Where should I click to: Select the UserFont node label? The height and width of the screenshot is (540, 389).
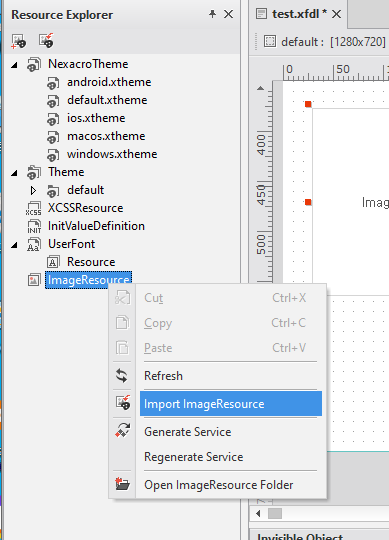pyautogui.click(x=71, y=244)
